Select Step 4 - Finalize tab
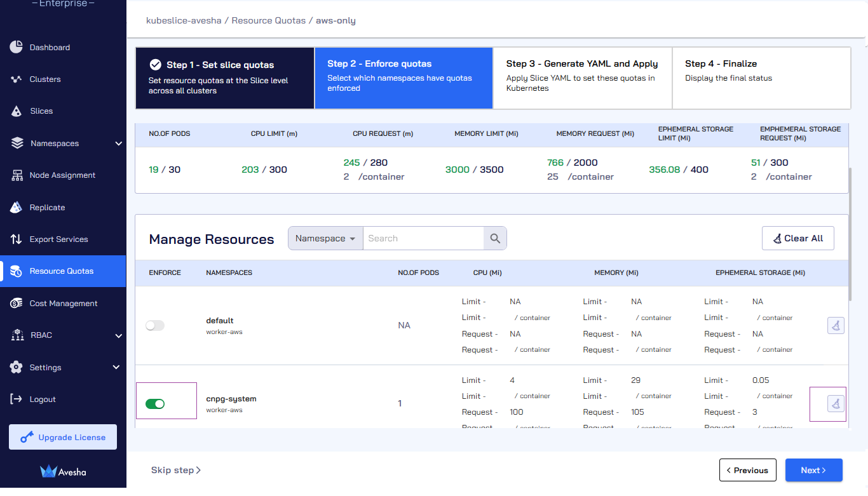 coord(761,77)
